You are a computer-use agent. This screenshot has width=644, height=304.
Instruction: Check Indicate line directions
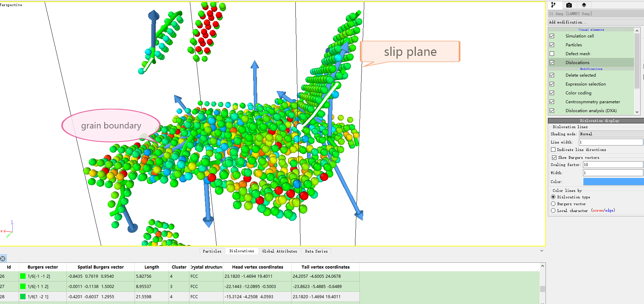553,150
